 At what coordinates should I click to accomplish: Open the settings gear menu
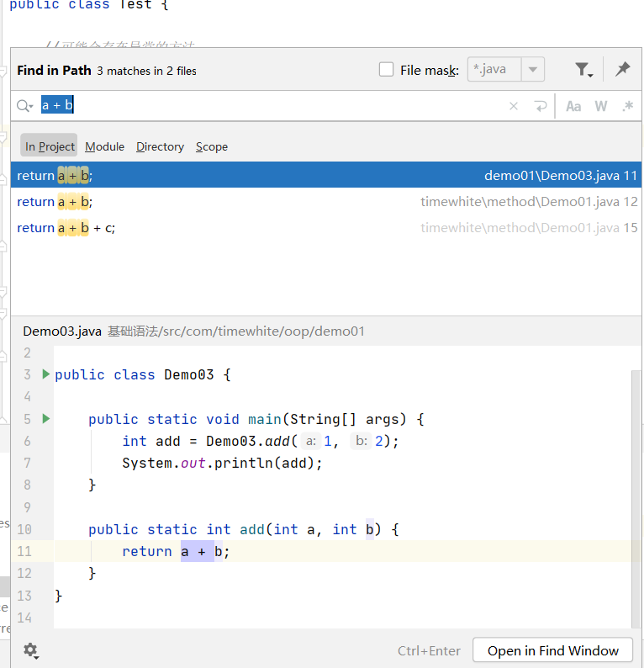tap(31, 650)
